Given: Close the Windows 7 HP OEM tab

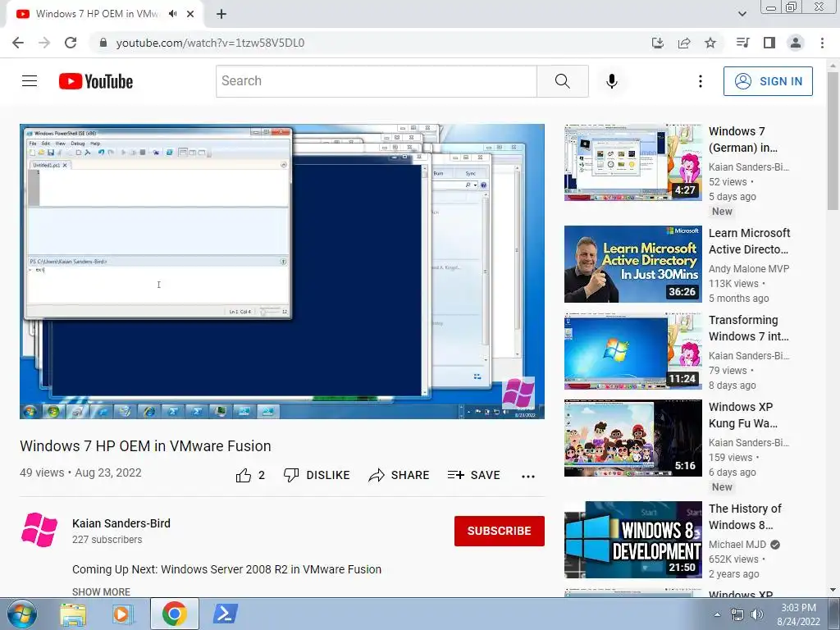Looking at the screenshot, I should click(x=190, y=14).
